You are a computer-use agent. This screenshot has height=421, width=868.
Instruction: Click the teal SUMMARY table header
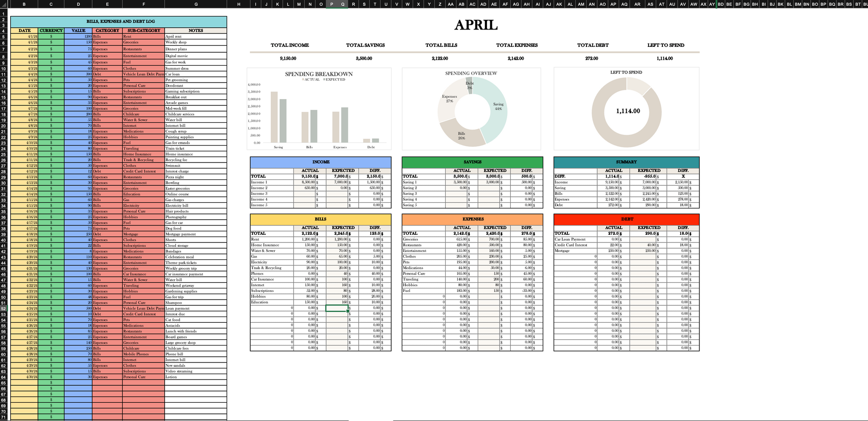tap(626, 162)
